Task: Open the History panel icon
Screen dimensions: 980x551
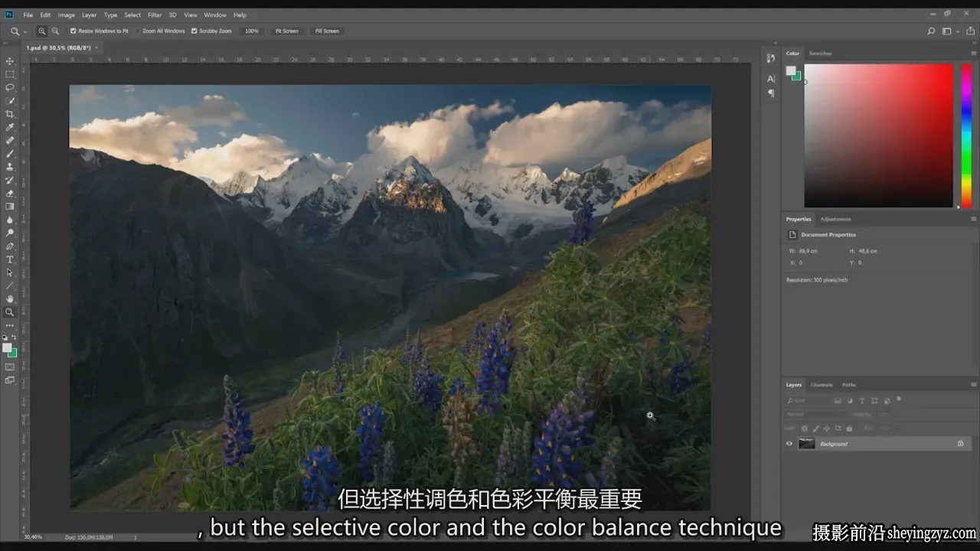Action: pos(771,58)
